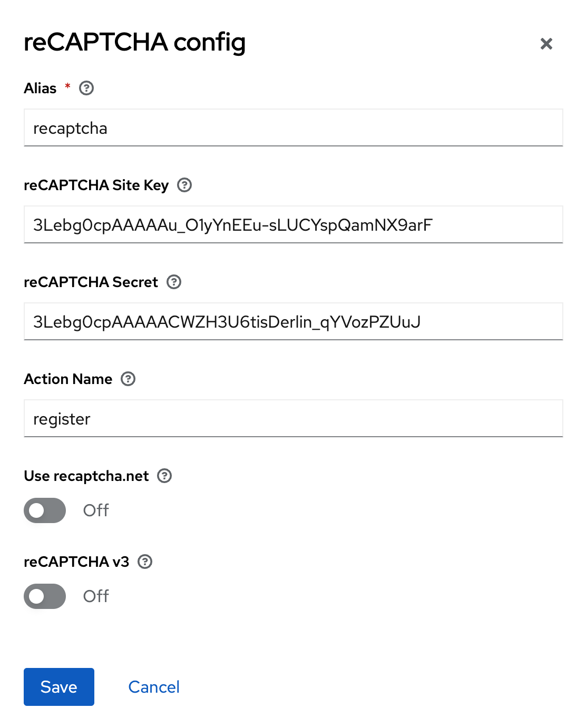This screenshot has height=728, width=586.
Task: Save the reCAPTCHA configuration
Action: click(x=58, y=687)
